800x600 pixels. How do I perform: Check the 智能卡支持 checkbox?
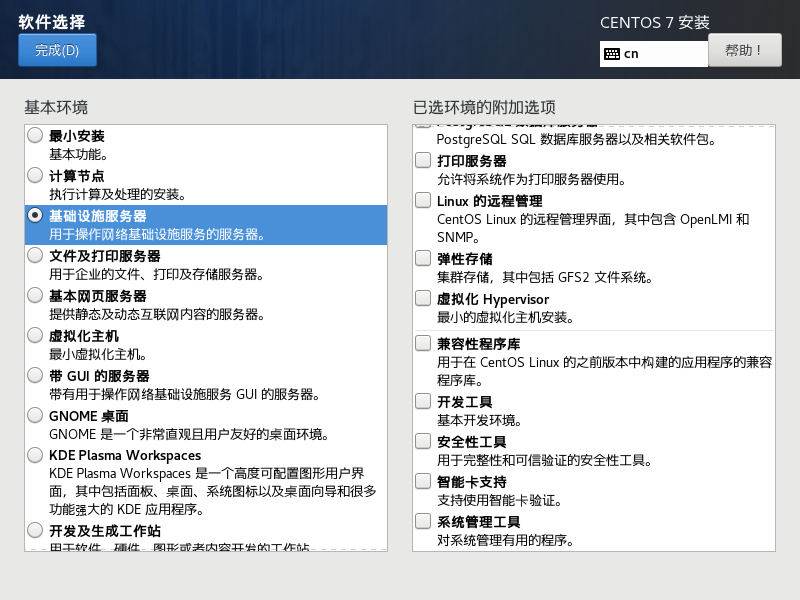[x=423, y=481]
